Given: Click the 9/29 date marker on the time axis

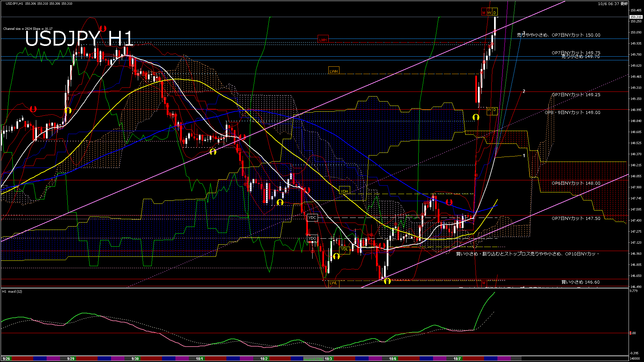Looking at the screenshot, I should [x=70, y=359].
